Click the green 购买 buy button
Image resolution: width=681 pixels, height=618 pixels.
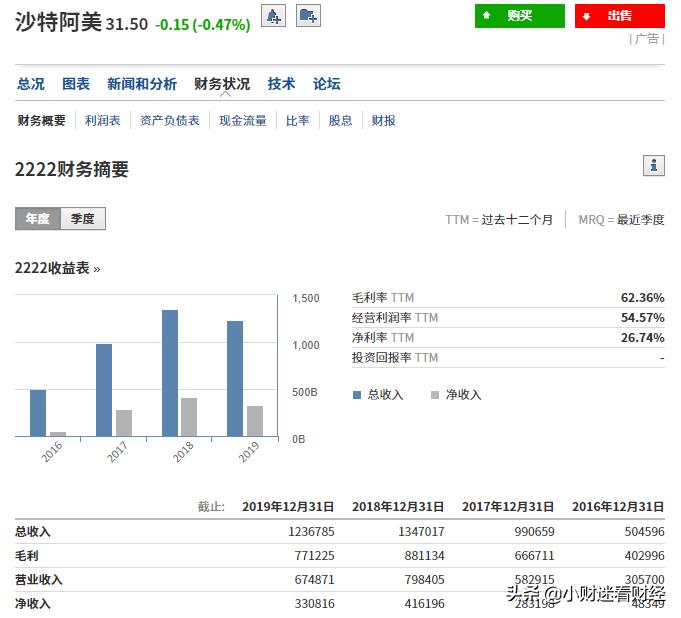point(519,16)
